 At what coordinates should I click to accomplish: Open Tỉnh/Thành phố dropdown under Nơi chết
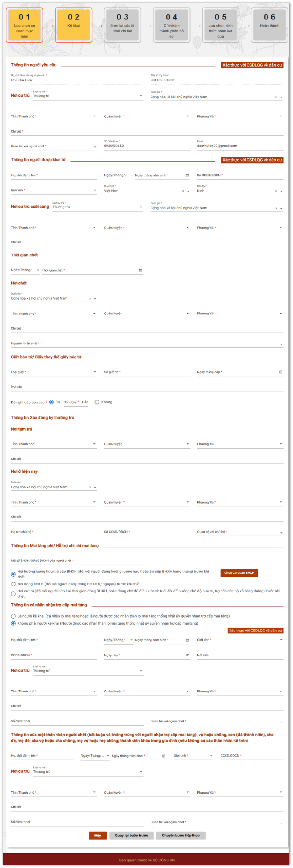coord(54,314)
